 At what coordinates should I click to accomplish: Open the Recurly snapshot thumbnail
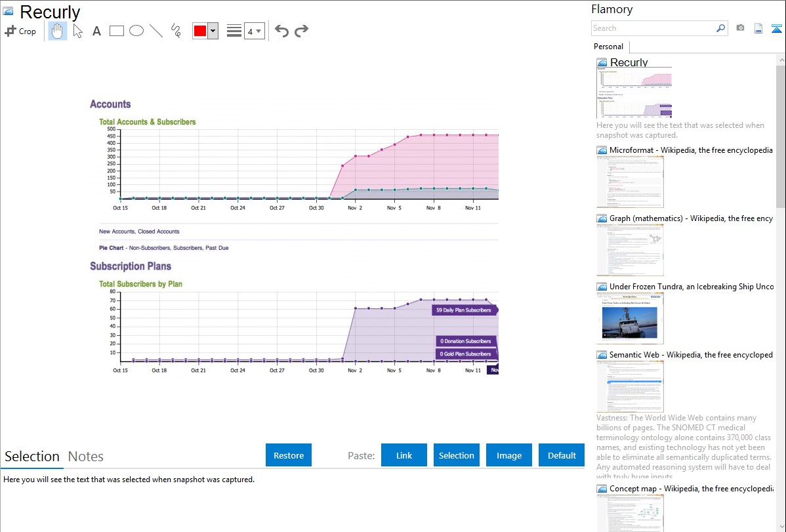click(x=634, y=92)
